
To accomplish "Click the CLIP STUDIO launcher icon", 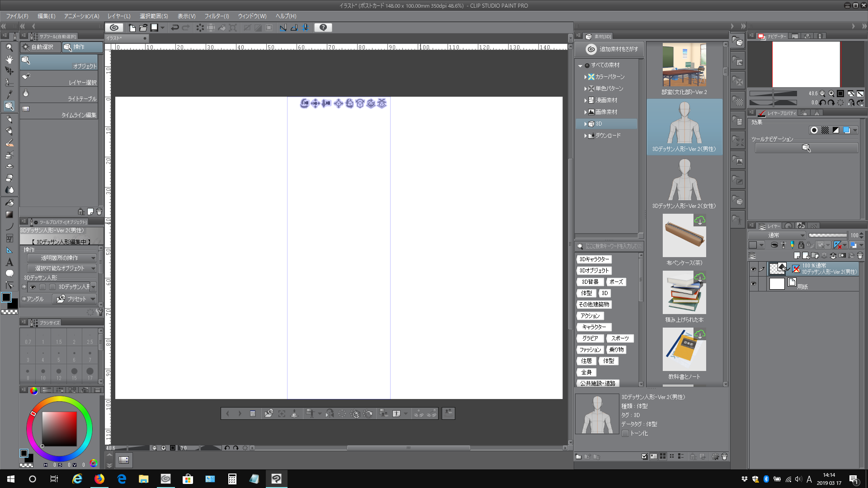I will click(x=114, y=28).
